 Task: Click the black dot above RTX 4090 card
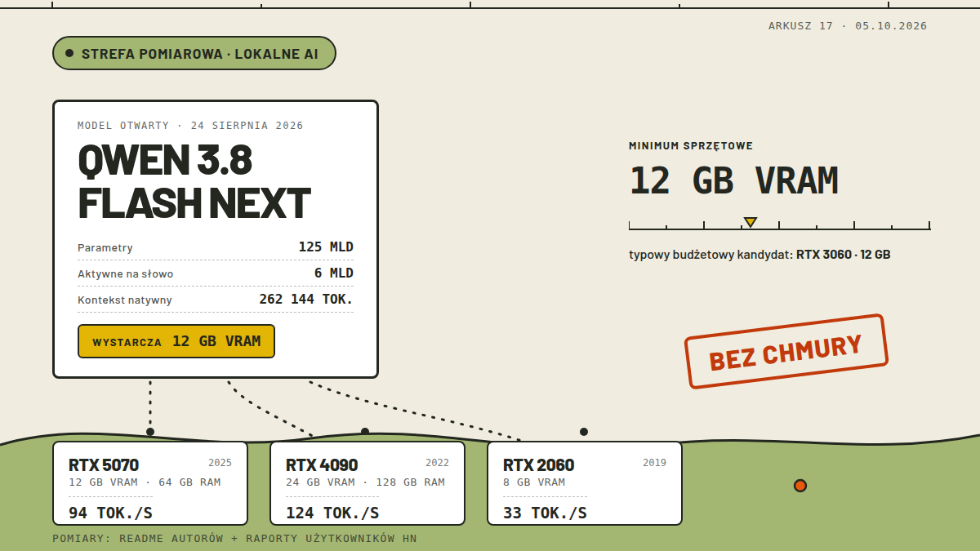[x=365, y=432]
